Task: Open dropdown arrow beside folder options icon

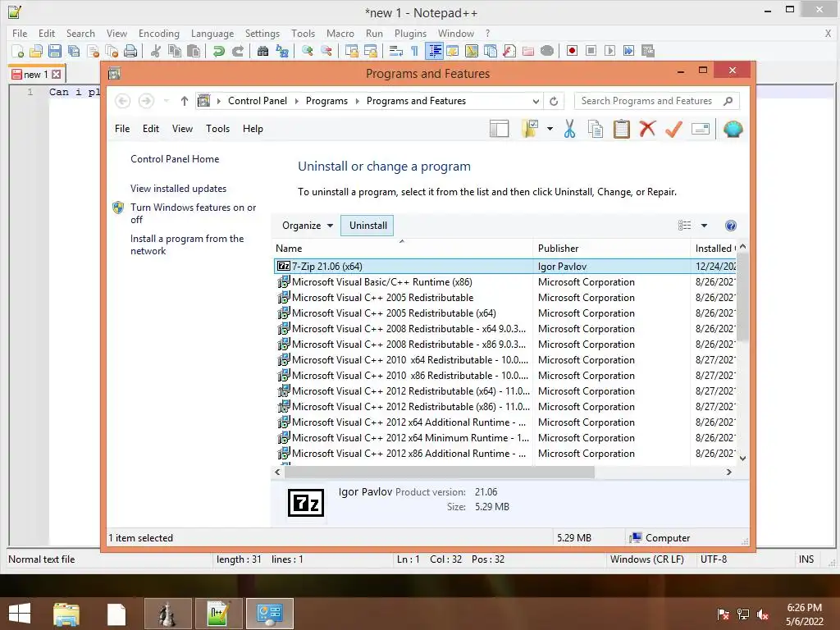Action: click(x=550, y=129)
